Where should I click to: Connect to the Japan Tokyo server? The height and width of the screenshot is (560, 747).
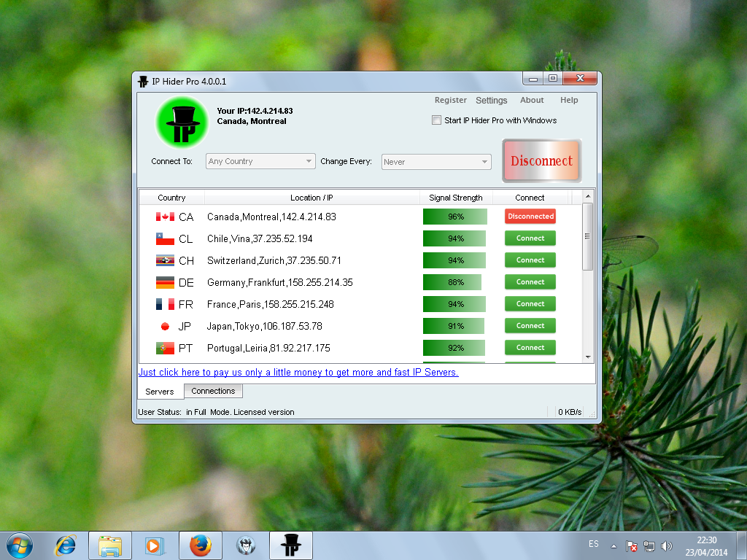tap(530, 326)
